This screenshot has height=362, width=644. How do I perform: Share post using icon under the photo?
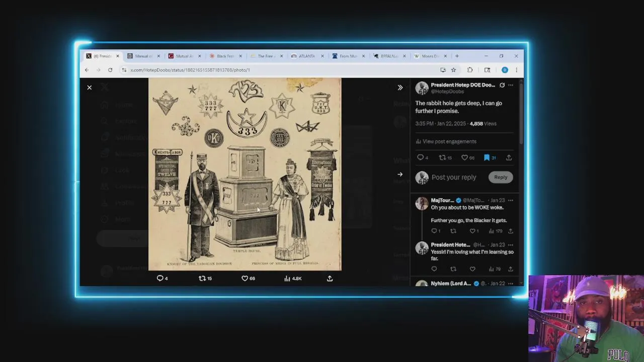point(330,278)
